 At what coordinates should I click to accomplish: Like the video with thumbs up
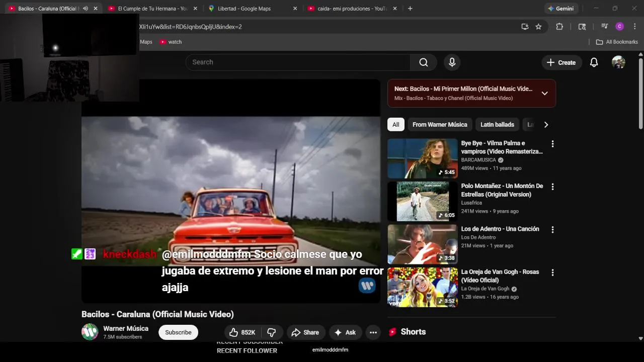coord(242,332)
